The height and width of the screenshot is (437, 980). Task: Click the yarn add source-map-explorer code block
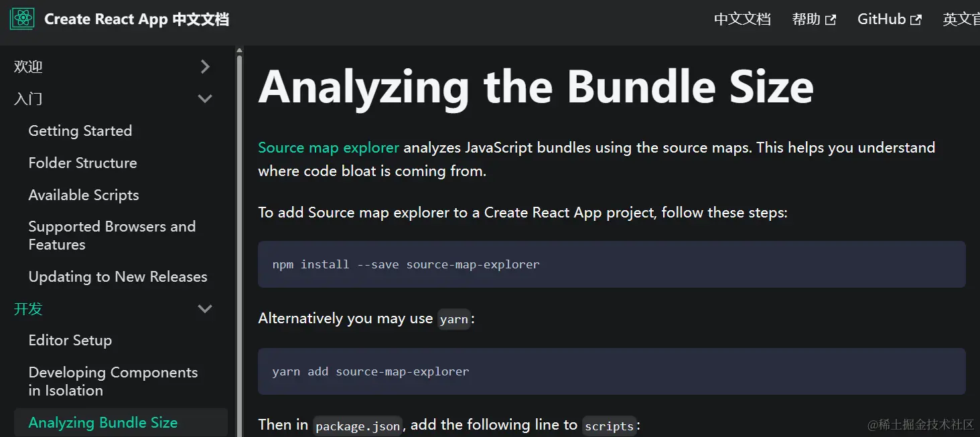click(x=612, y=371)
